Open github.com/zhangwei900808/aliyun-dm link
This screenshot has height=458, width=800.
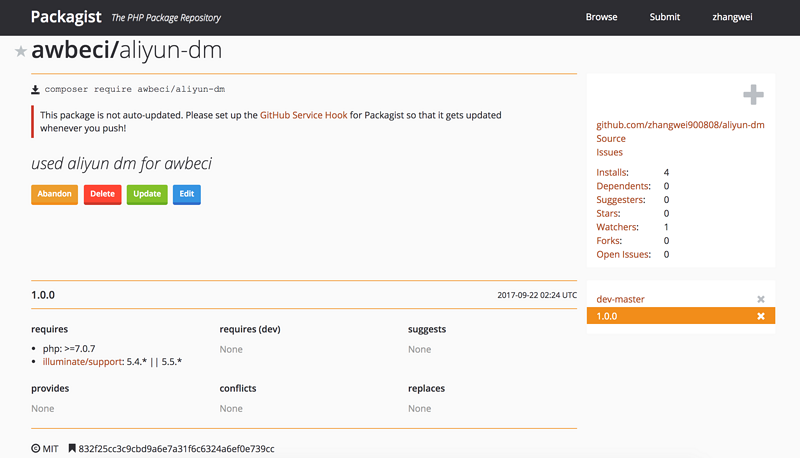680,125
